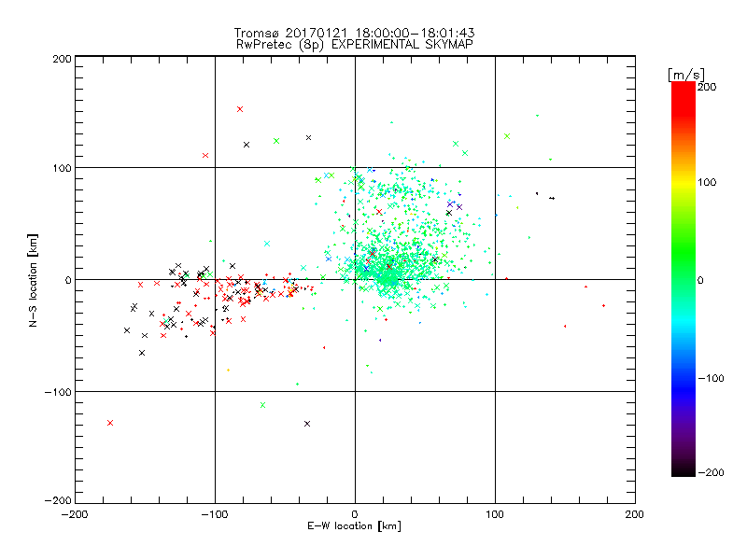Click the colorbar tick label '-100'

711,379
